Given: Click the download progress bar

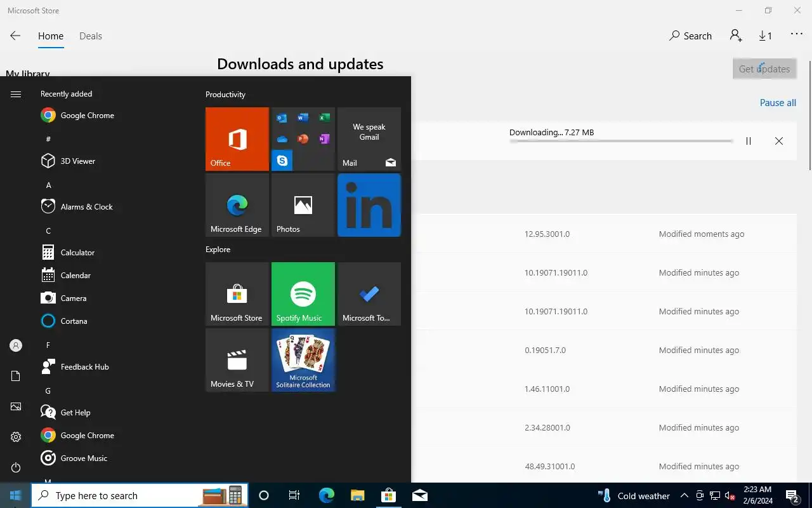Looking at the screenshot, I should coord(621,141).
